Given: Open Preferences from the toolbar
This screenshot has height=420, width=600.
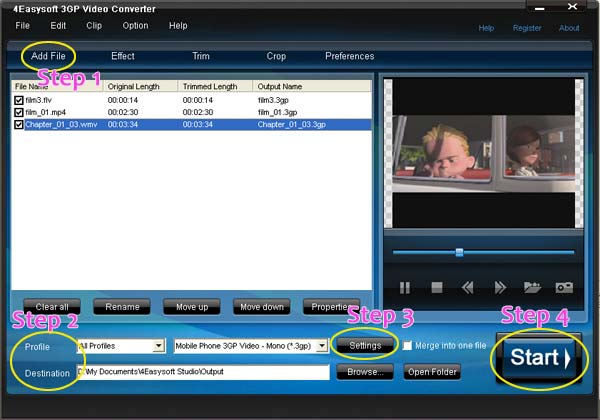Looking at the screenshot, I should 350,56.
